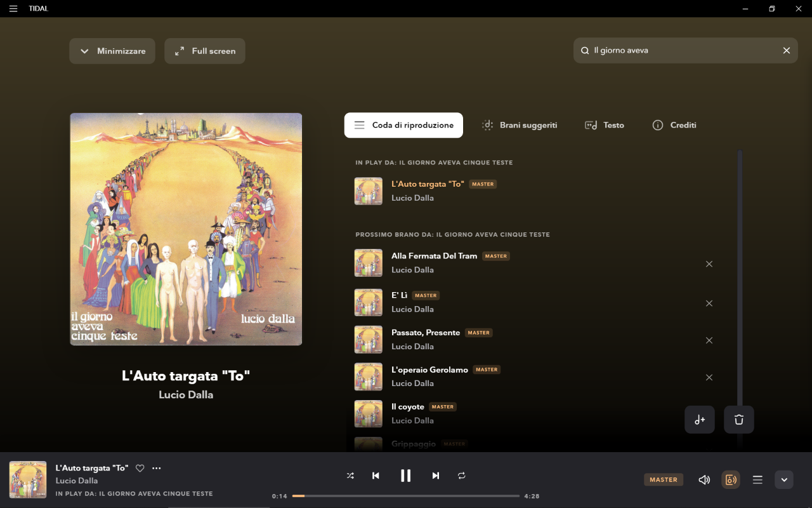Click the MASTER quality badge in player bar
Viewport: 812px width, 508px height.
pos(664,480)
